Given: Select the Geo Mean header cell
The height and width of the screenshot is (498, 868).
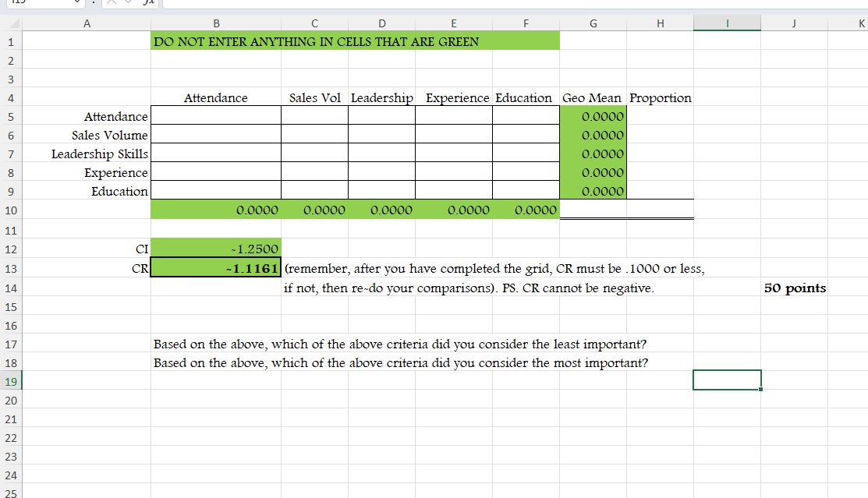Looking at the screenshot, I should click(593, 97).
